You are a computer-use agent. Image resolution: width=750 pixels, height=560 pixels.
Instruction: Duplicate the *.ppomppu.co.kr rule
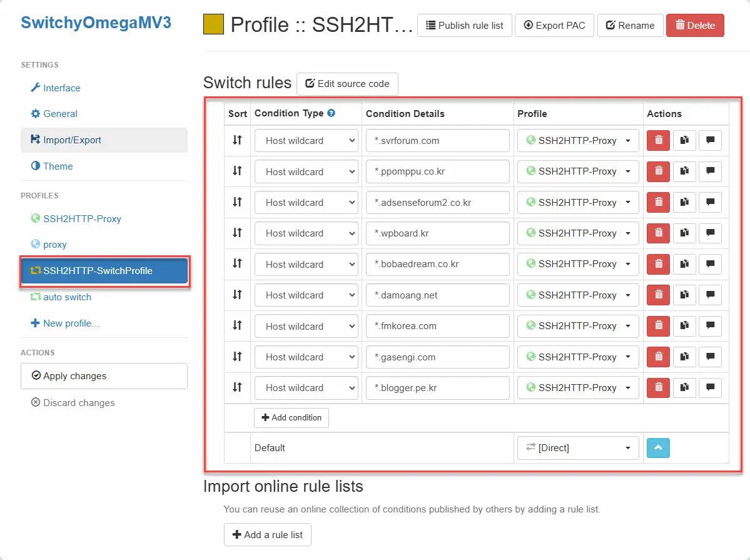coord(684,171)
